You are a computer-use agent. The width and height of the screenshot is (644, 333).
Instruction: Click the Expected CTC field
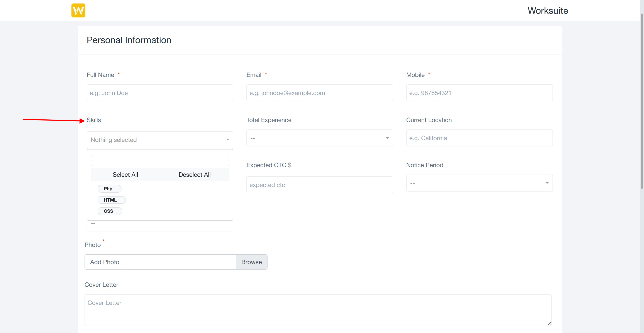[x=319, y=185]
